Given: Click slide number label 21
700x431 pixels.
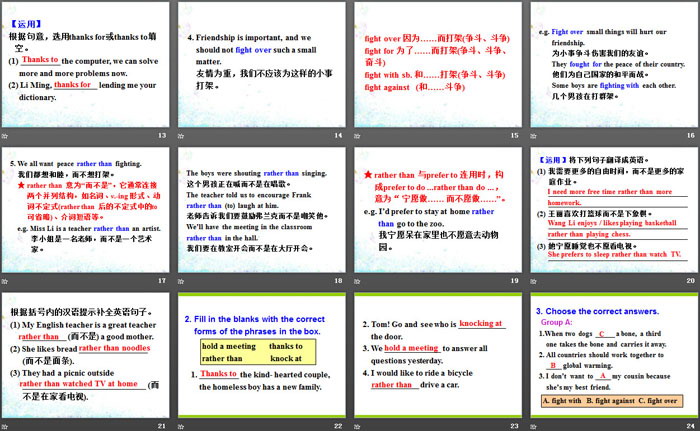Looking at the screenshot, I should tap(162, 426).
